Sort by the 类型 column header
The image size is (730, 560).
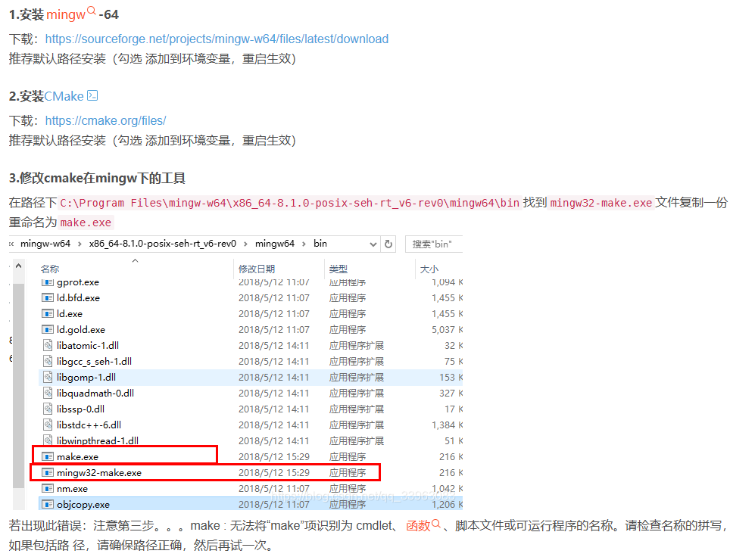pyautogui.click(x=338, y=269)
